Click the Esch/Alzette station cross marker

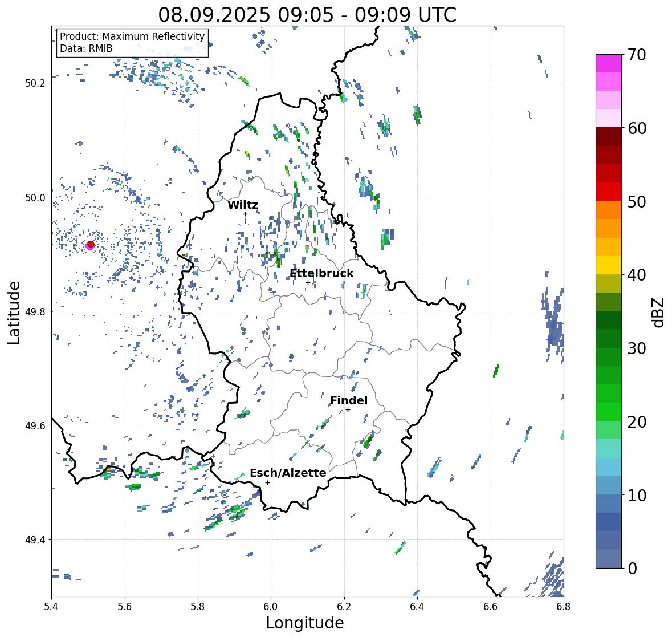[x=267, y=482]
